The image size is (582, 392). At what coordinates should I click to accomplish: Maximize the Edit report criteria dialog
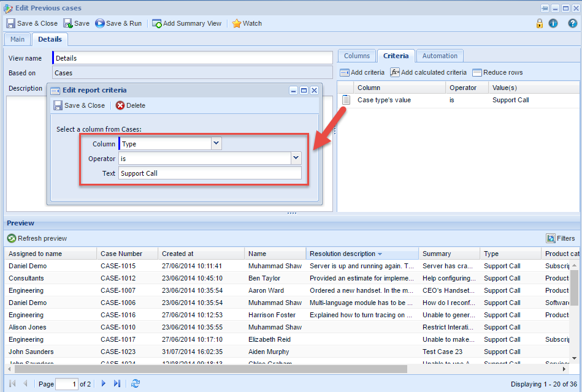pos(304,90)
